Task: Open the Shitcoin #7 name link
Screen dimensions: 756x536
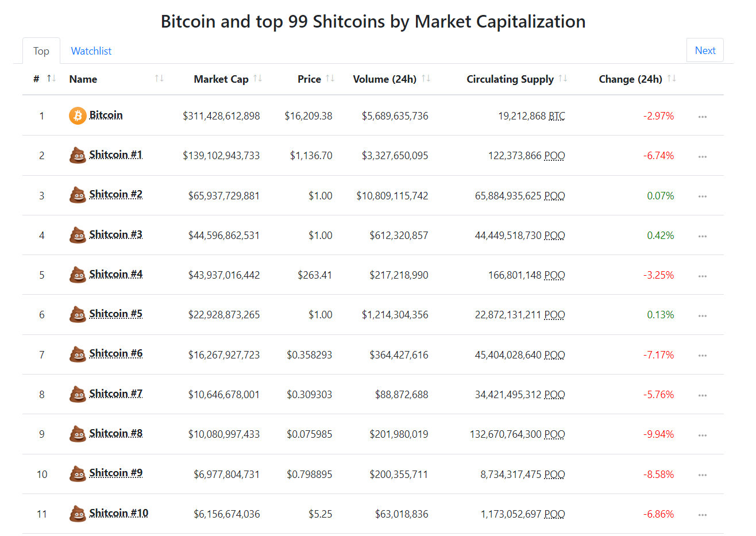Action: click(x=115, y=394)
